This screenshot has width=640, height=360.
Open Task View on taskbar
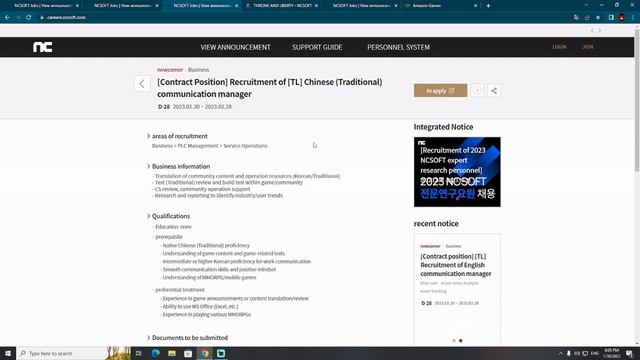(139, 353)
